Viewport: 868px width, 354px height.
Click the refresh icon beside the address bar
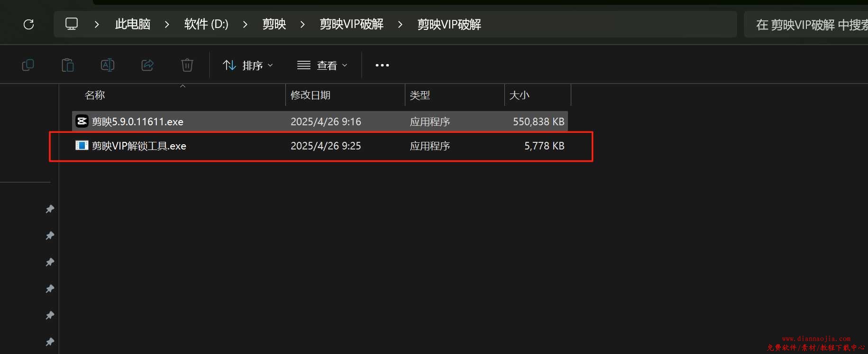tap(28, 24)
